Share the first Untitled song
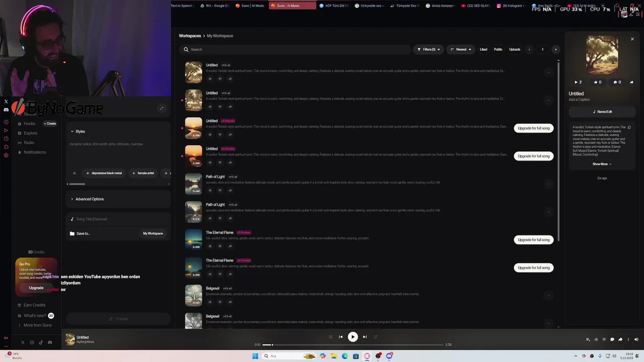This screenshot has width=644, height=362. 230,78
